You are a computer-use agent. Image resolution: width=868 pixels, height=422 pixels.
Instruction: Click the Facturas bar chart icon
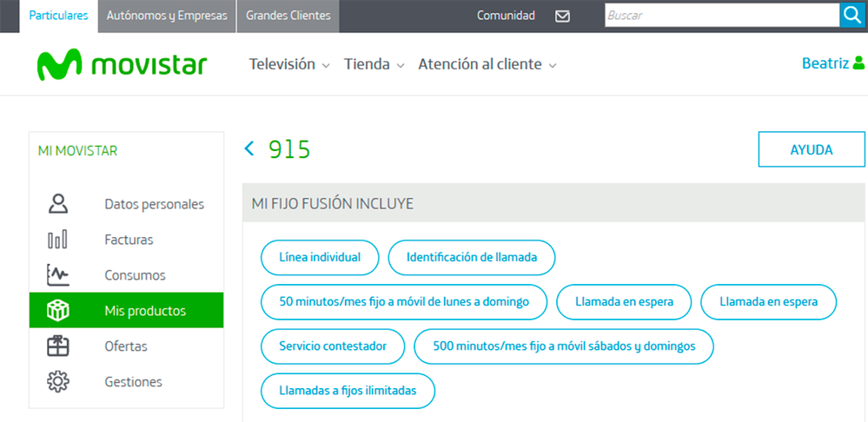point(57,240)
